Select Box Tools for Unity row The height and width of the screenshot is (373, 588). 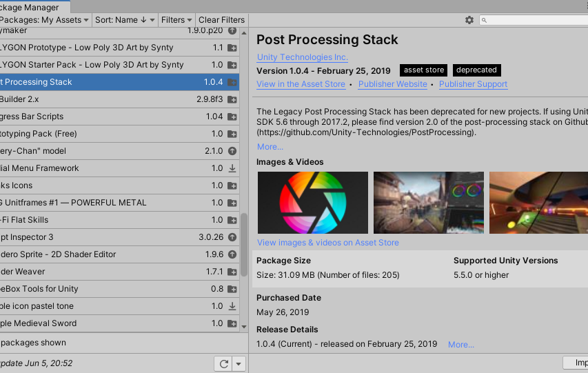click(119, 289)
